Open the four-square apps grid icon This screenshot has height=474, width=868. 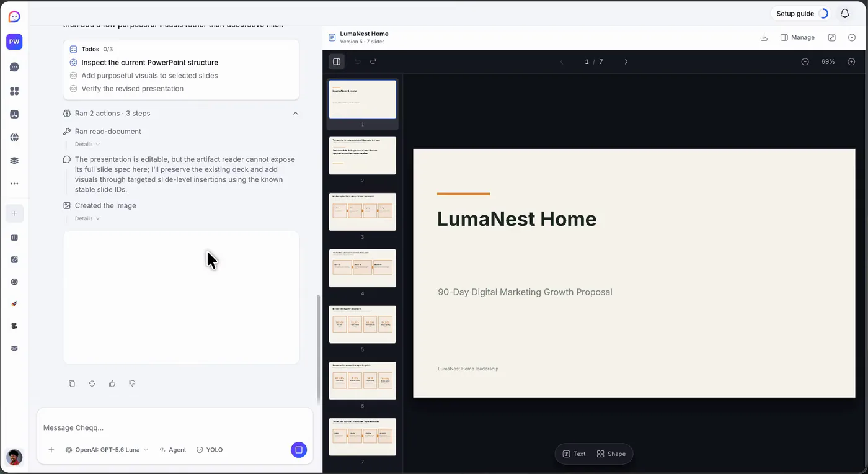pyautogui.click(x=14, y=91)
